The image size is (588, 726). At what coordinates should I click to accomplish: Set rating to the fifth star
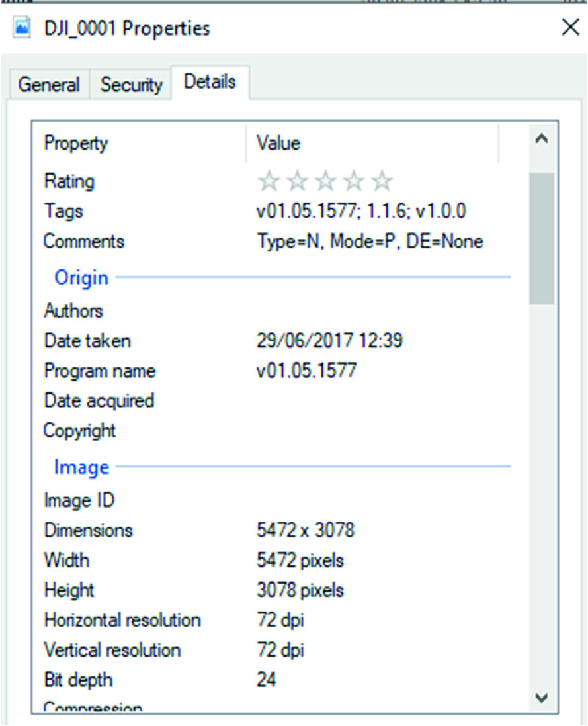tap(382, 181)
